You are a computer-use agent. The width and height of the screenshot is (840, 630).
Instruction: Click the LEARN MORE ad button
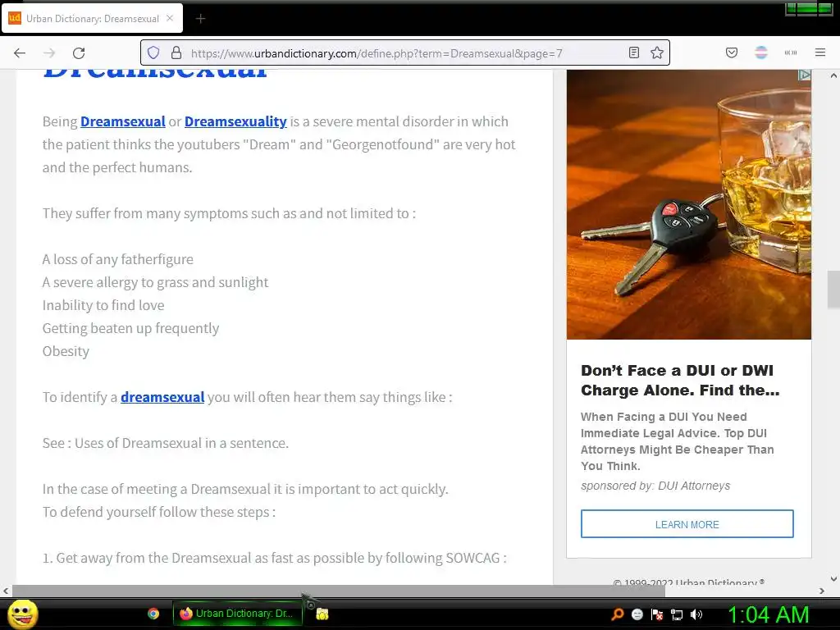687,524
